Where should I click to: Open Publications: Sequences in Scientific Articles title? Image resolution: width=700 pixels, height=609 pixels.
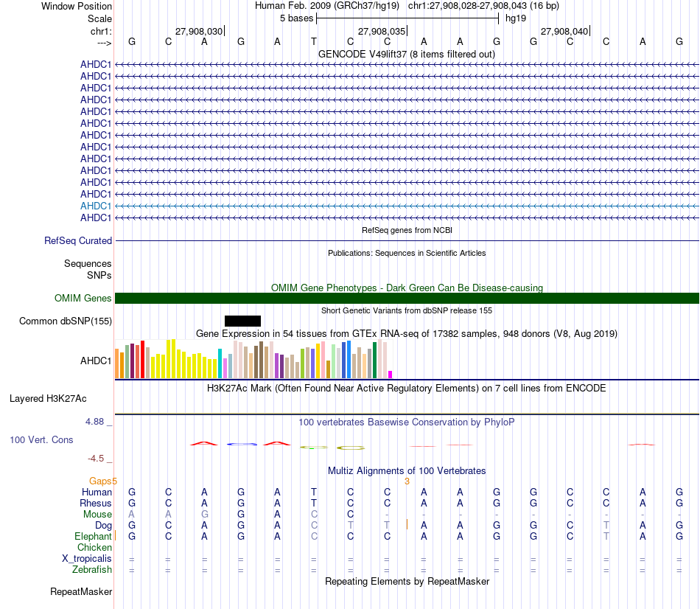pos(407,253)
